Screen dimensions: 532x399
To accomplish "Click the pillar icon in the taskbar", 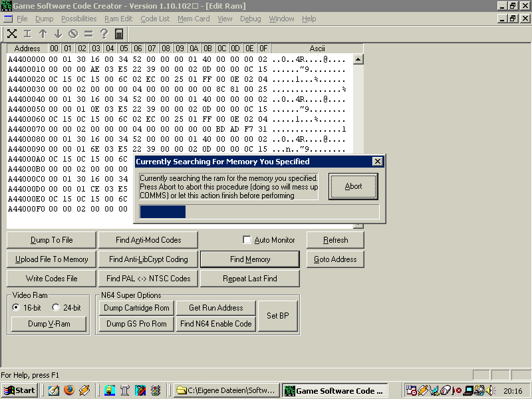I will 125,390.
